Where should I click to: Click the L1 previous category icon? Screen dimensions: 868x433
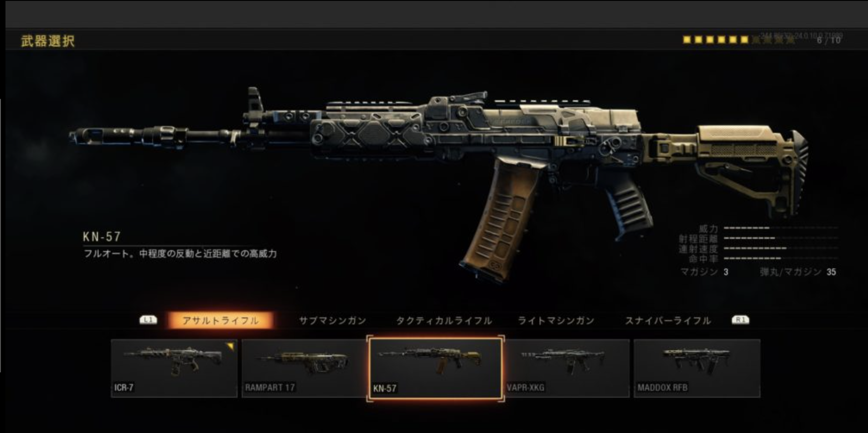[148, 320]
